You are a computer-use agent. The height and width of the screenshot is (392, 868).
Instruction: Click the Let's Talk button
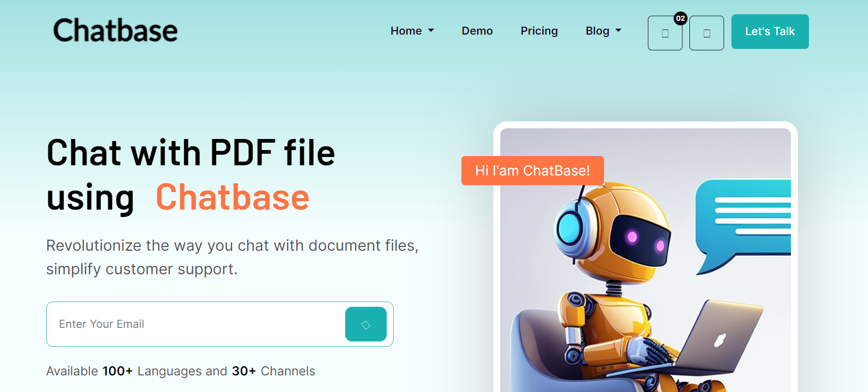[770, 31]
